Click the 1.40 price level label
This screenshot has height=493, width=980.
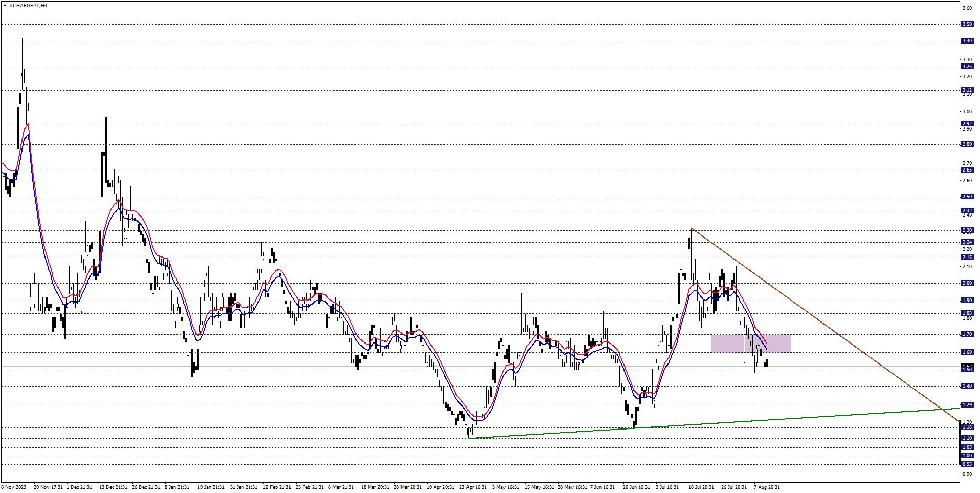click(967, 386)
